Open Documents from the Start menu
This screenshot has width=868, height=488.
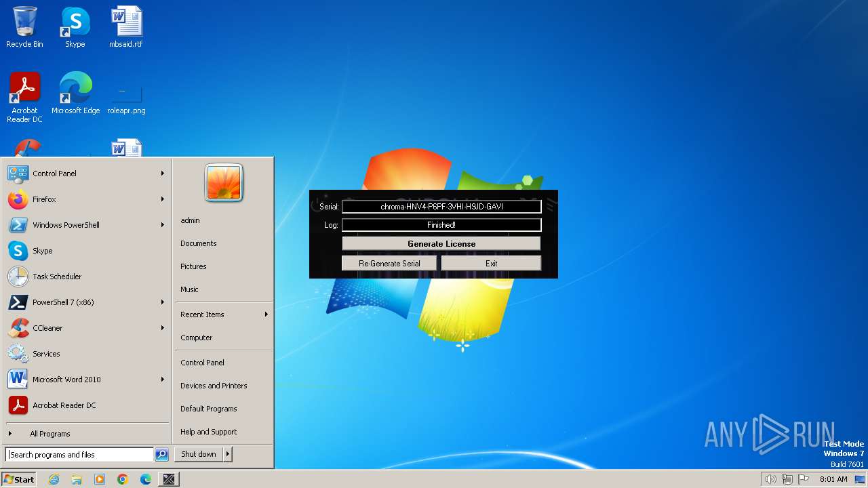198,243
